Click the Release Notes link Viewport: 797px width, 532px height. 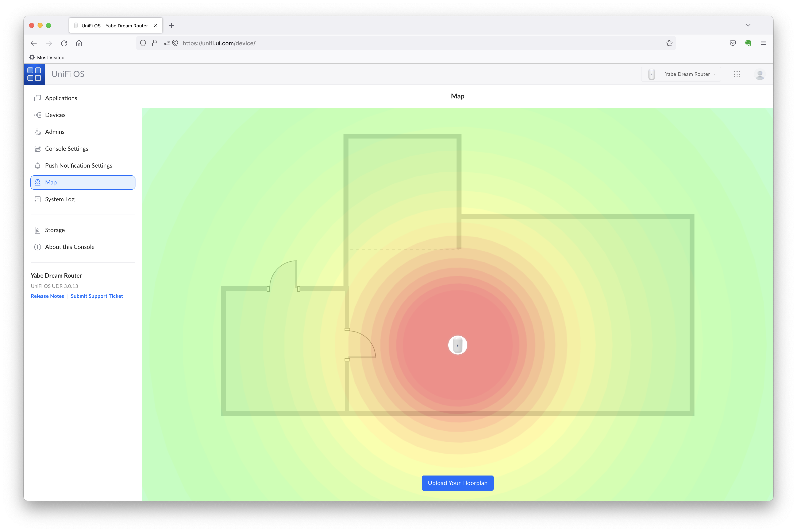click(x=47, y=296)
